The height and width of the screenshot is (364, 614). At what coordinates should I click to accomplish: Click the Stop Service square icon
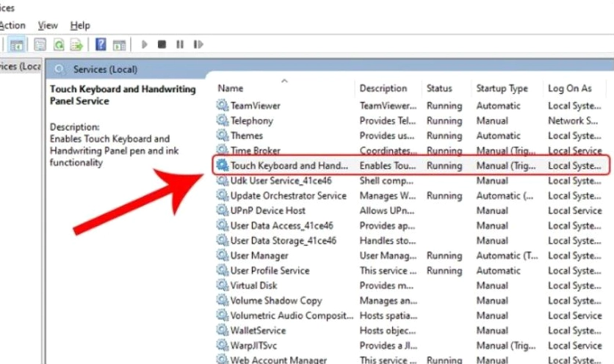pos(162,44)
